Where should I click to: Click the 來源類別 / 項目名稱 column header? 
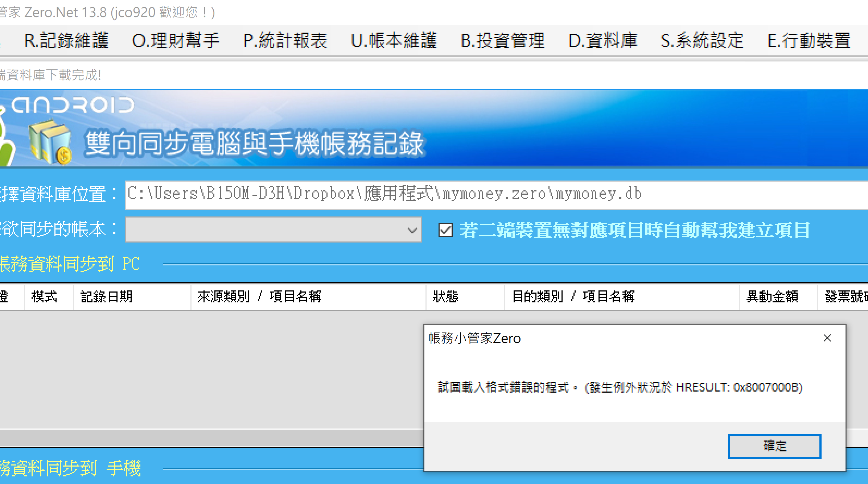click(308, 297)
